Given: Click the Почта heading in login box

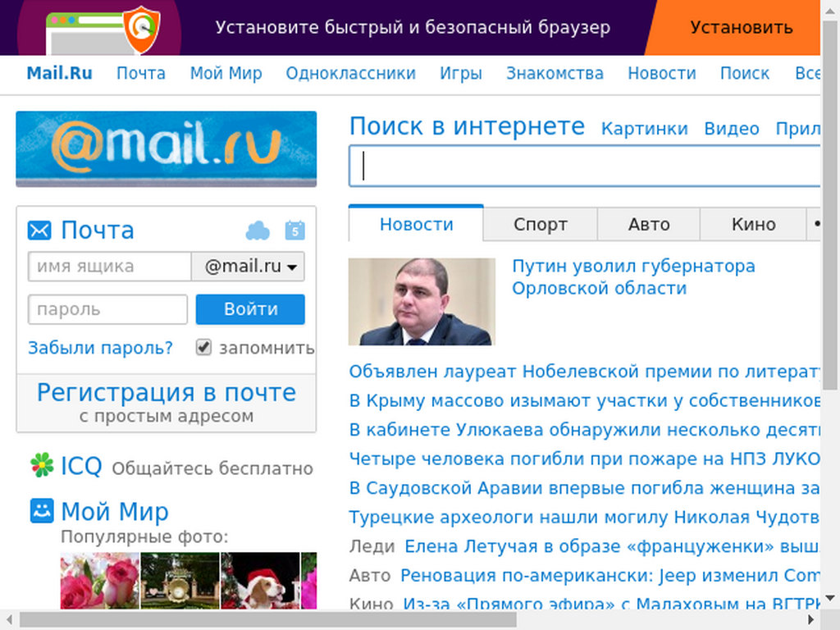Looking at the screenshot, I should [x=98, y=231].
